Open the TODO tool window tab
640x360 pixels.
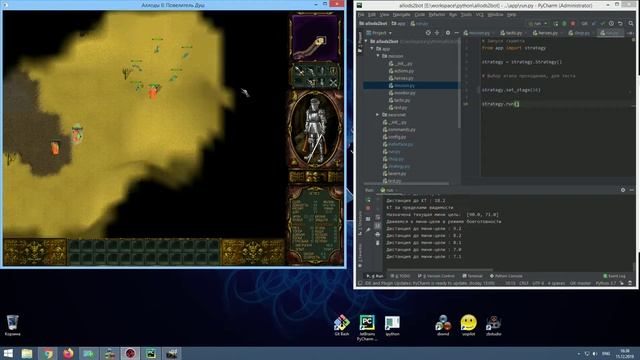[400, 276]
